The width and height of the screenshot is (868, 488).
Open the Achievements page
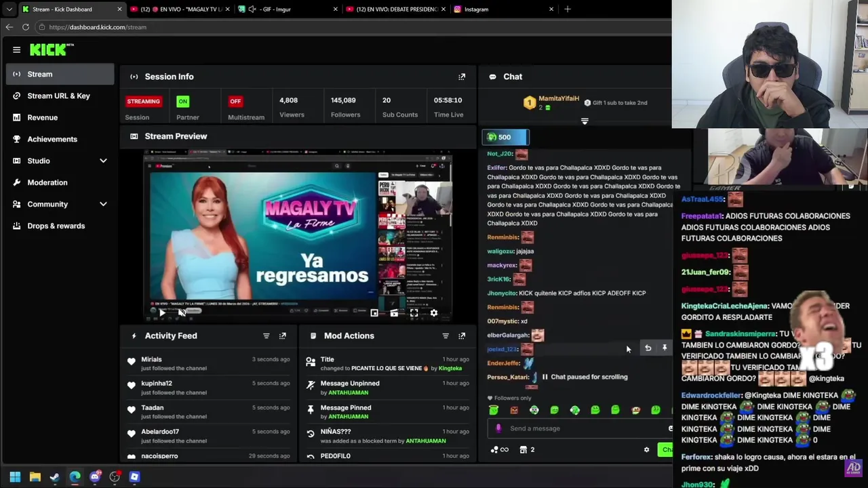(60, 139)
